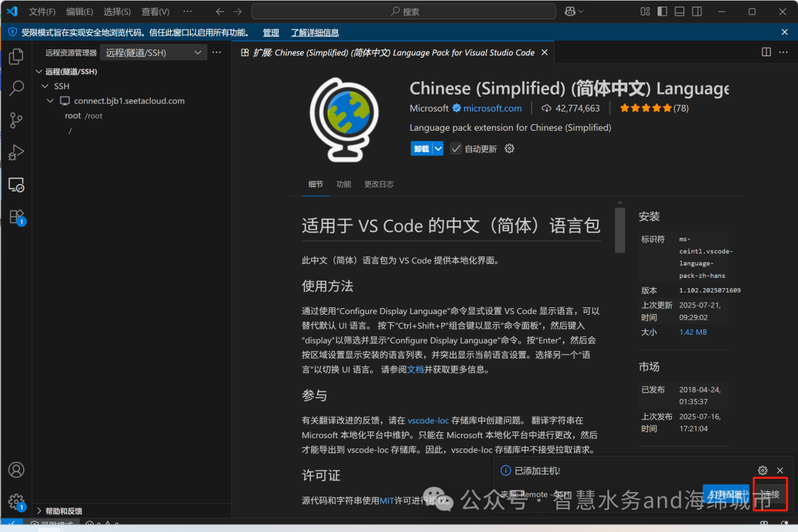Image resolution: width=798 pixels, height=532 pixels.
Task: Dismiss the host added notification
Action: 780,471
